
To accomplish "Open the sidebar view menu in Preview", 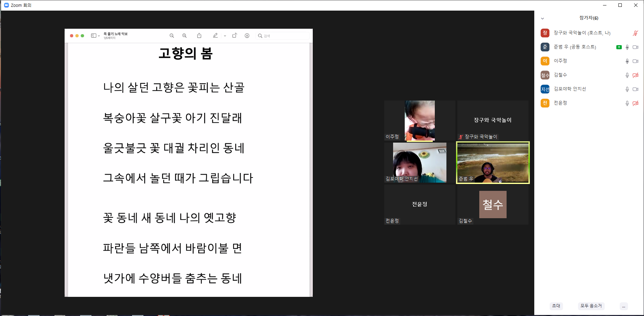I will tap(95, 36).
